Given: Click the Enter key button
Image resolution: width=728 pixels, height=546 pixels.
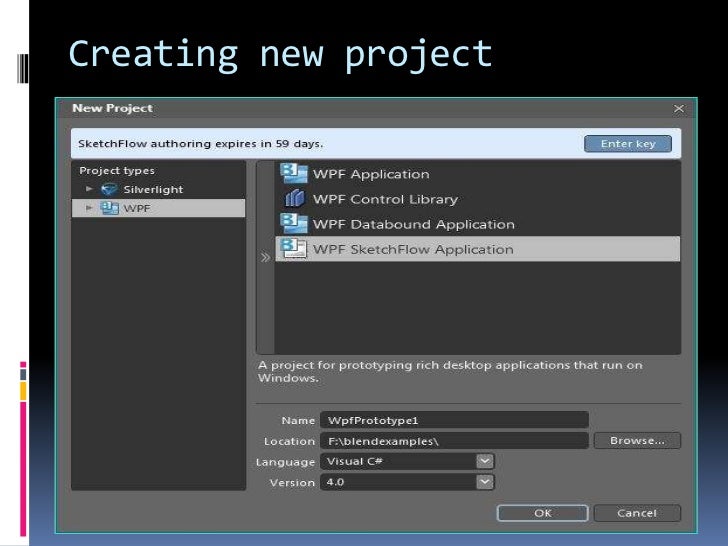Looking at the screenshot, I should pyautogui.click(x=628, y=143).
